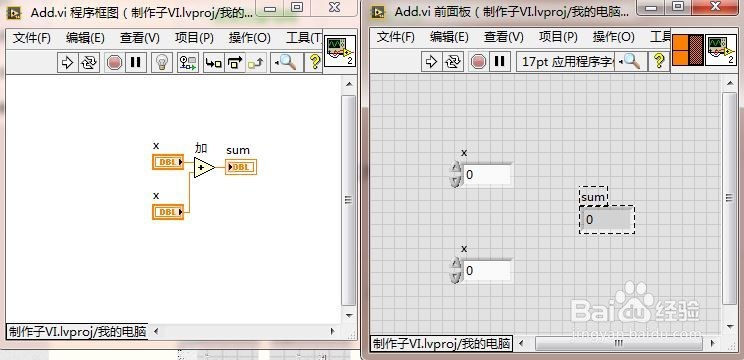Click Run arrow in block diagram window
This screenshot has height=360, width=744.
pyautogui.click(x=67, y=62)
